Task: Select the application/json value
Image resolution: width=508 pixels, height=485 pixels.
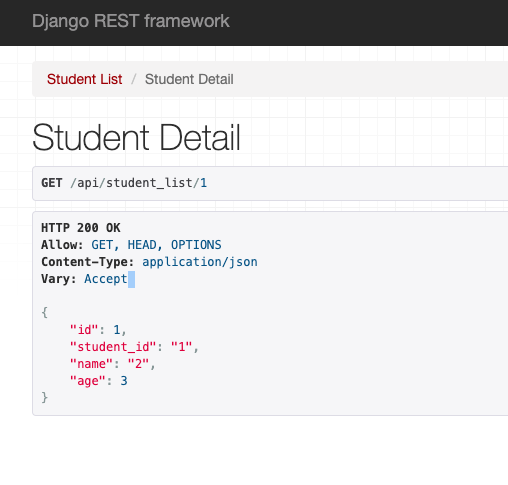Action: (200, 262)
